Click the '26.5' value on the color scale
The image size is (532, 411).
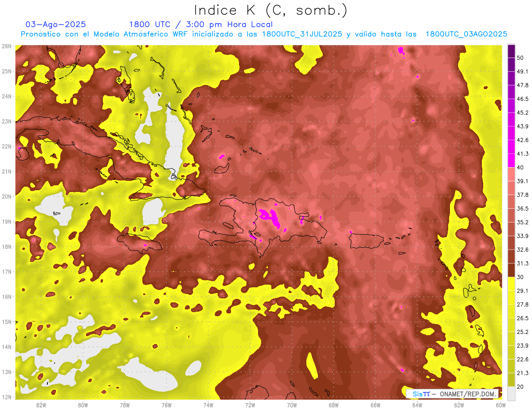pyautogui.click(x=523, y=318)
